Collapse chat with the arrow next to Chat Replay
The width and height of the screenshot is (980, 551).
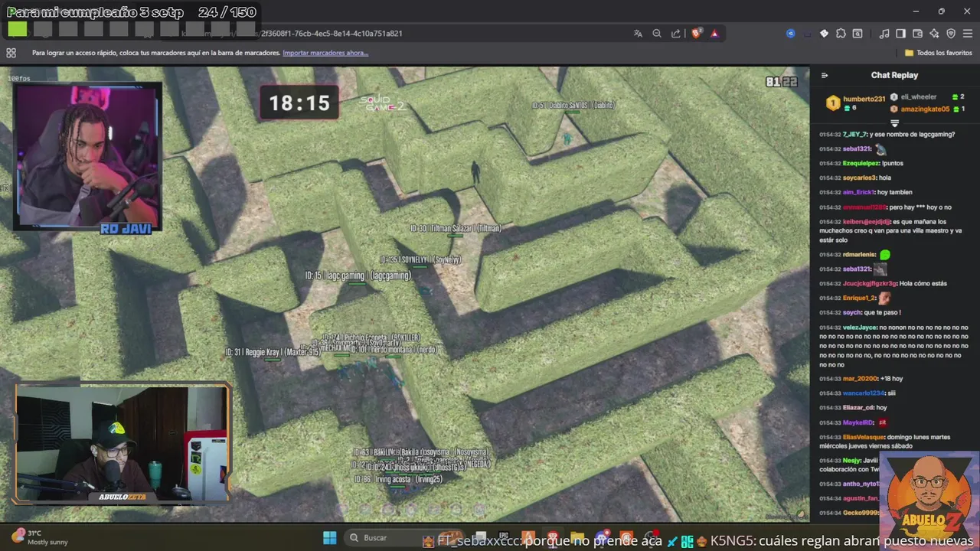825,75
